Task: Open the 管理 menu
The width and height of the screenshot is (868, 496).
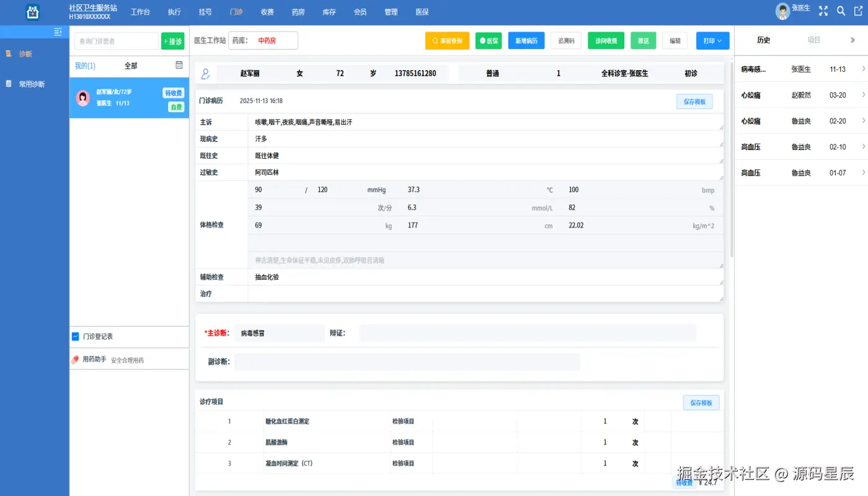Action: coord(391,12)
